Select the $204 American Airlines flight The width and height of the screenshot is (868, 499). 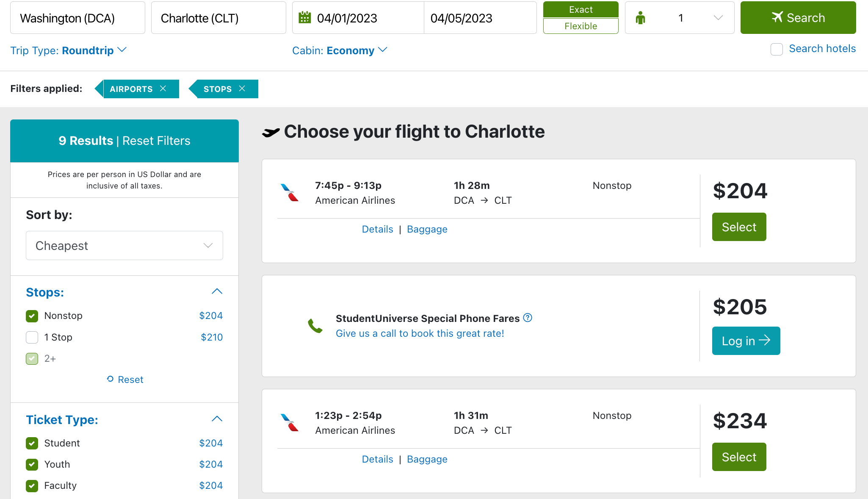coord(739,227)
